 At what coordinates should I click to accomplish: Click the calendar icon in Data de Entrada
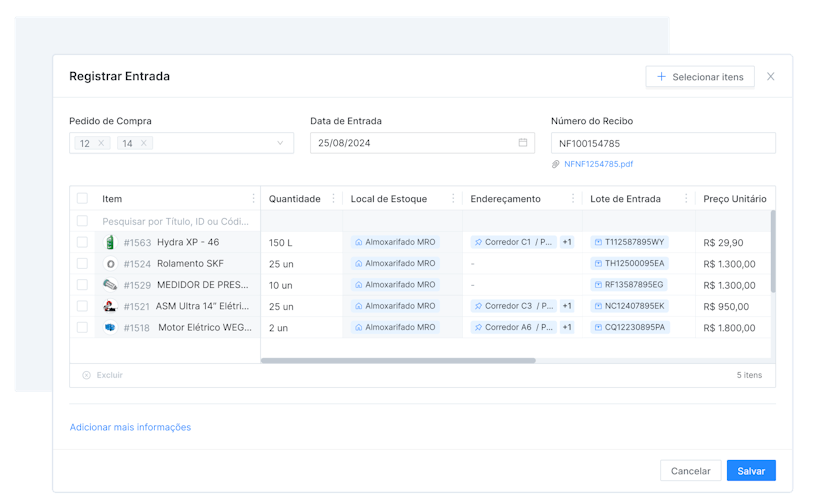click(522, 143)
